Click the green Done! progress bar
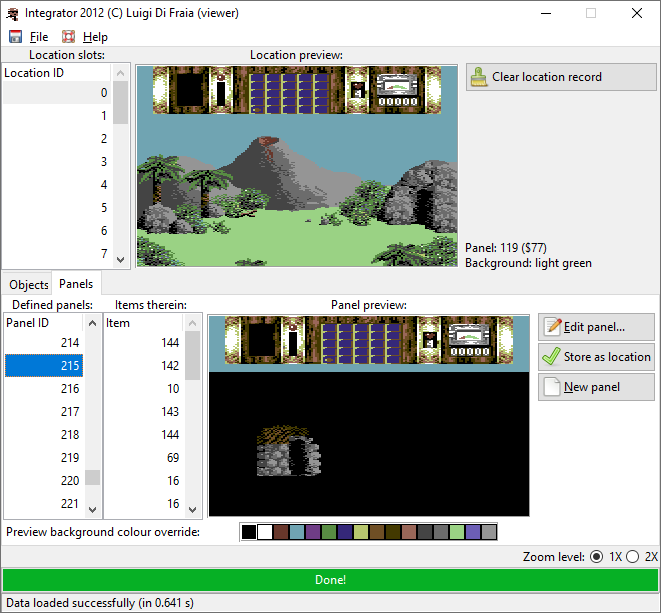The height and width of the screenshot is (613, 661). point(330,580)
